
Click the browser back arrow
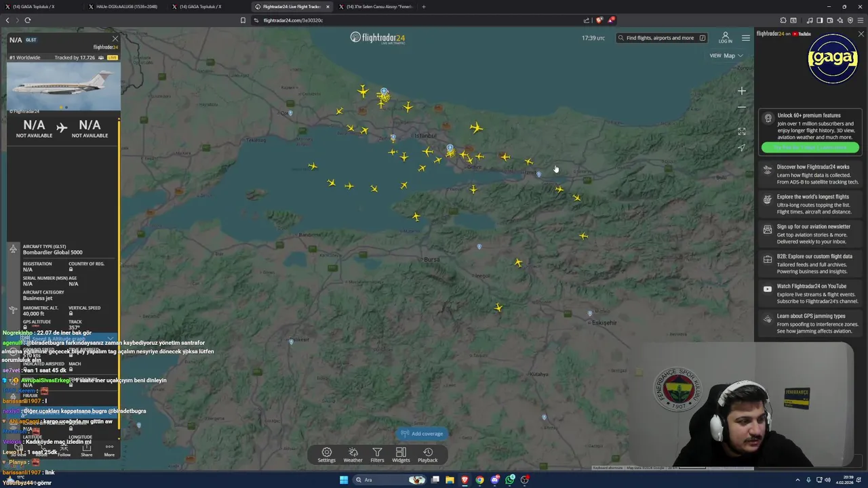click(7, 20)
